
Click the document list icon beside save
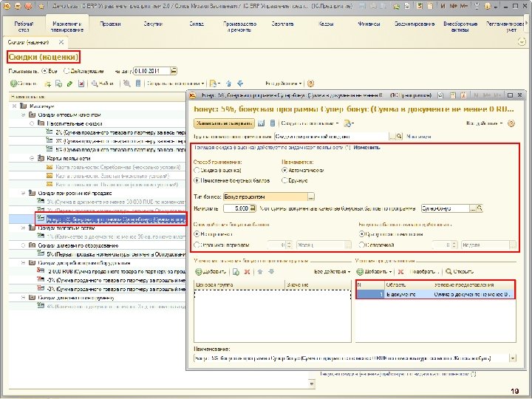click(x=272, y=123)
